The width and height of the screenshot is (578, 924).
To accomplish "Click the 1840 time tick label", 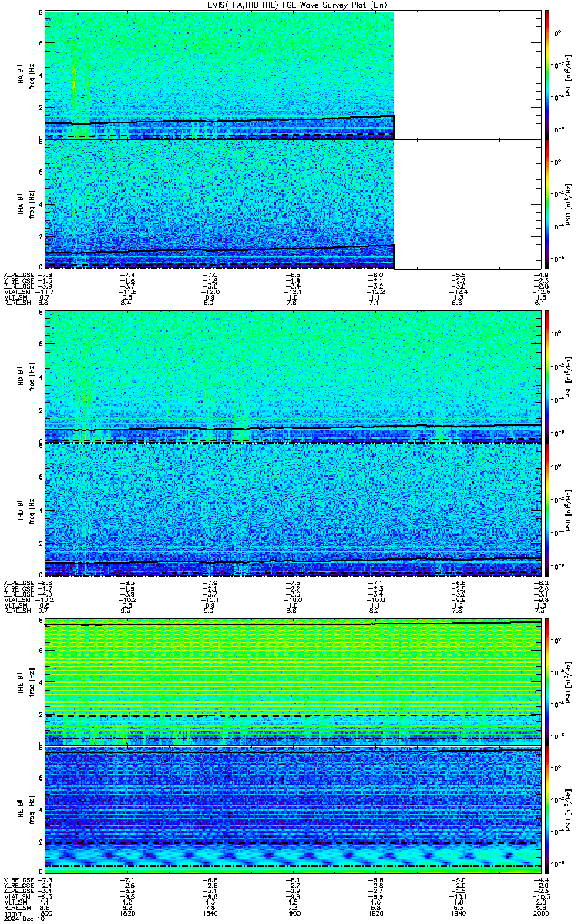I will pyautogui.click(x=210, y=913).
